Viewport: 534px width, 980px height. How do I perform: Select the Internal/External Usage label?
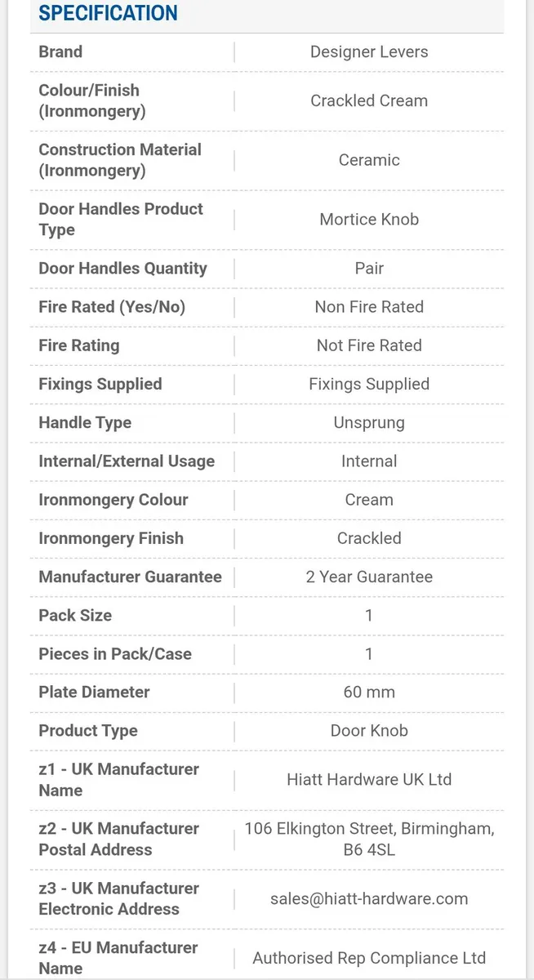pos(127,461)
